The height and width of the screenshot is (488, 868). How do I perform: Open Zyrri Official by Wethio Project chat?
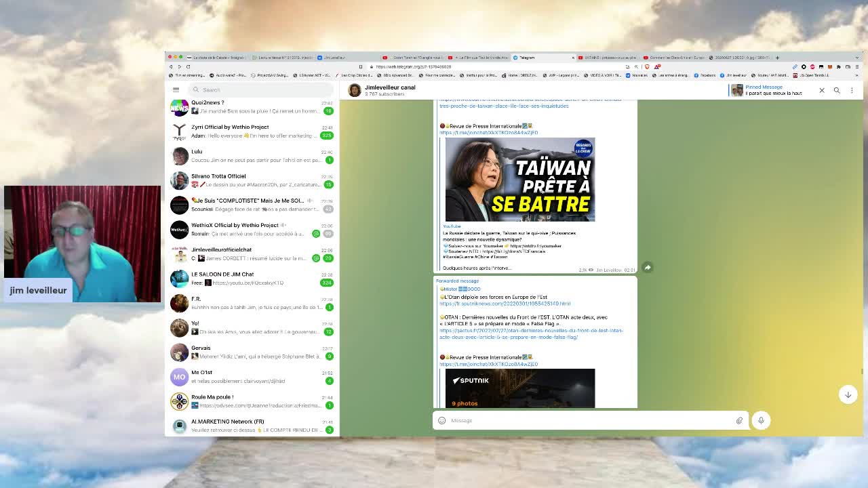tap(252, 131)
